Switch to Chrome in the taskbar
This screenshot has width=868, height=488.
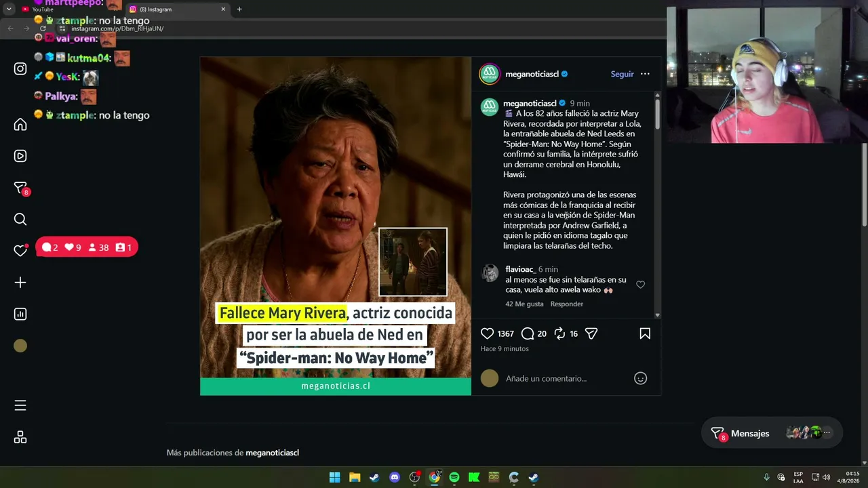point(435,477)
